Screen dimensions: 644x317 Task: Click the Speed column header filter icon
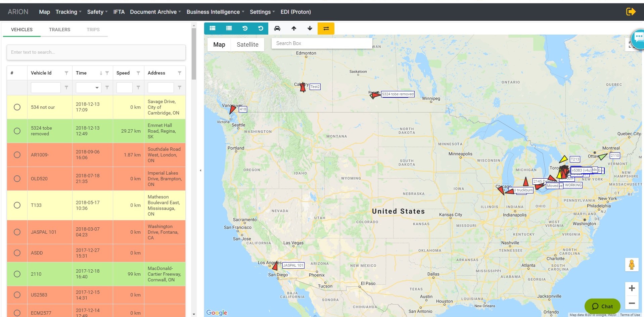138,73
